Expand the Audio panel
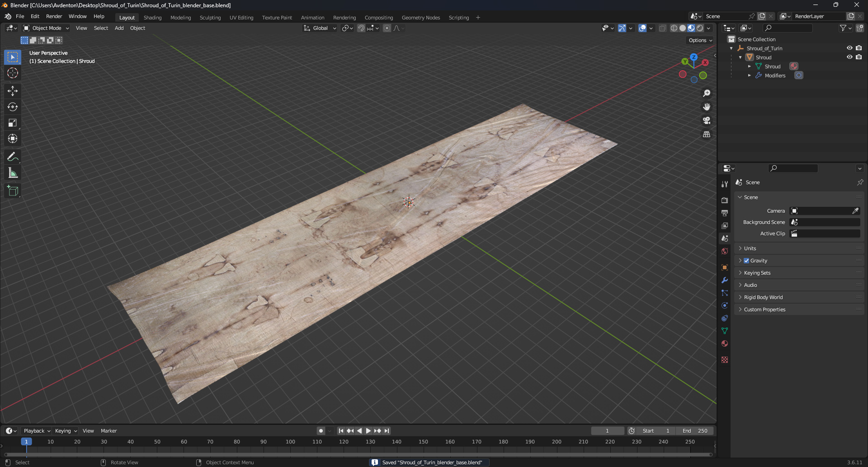 [x=799, y=285]
